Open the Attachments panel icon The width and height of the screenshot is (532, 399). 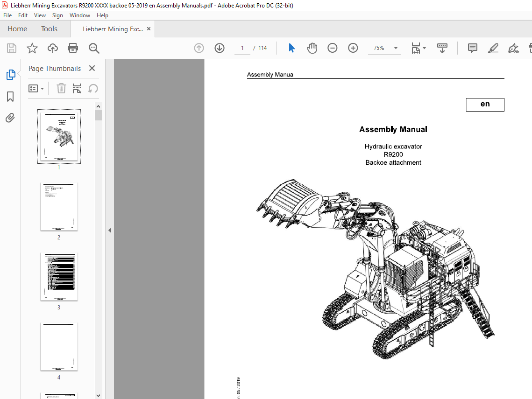click(10, 118)
